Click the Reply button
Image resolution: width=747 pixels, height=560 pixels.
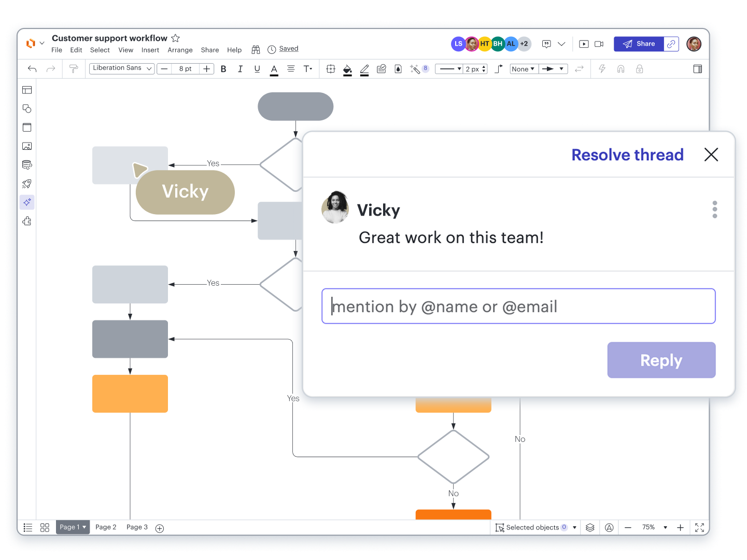tap(661, 360)
